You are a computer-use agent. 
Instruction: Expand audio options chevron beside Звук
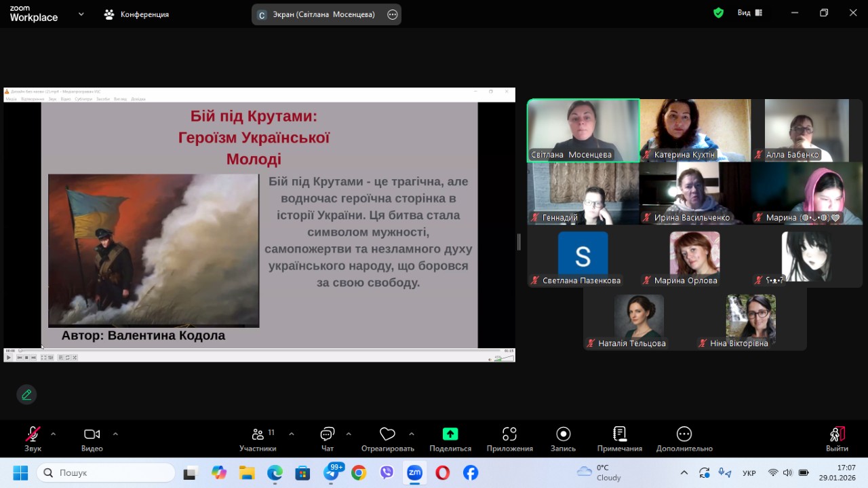[54, 434]
